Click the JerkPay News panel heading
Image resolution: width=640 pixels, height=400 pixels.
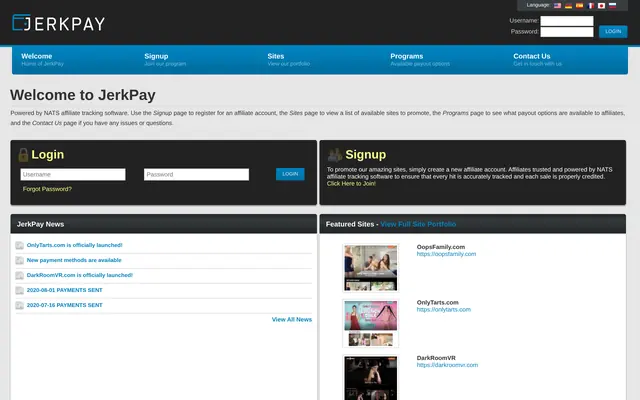click(40, 224)
